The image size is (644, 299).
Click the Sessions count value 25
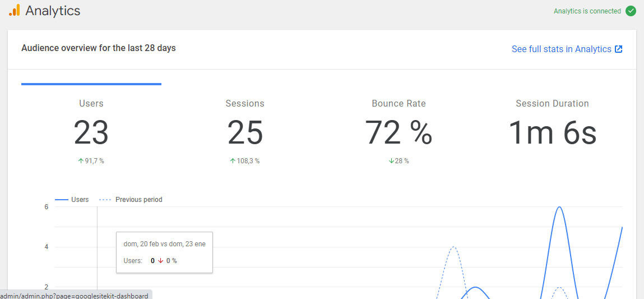click(245, 132)
